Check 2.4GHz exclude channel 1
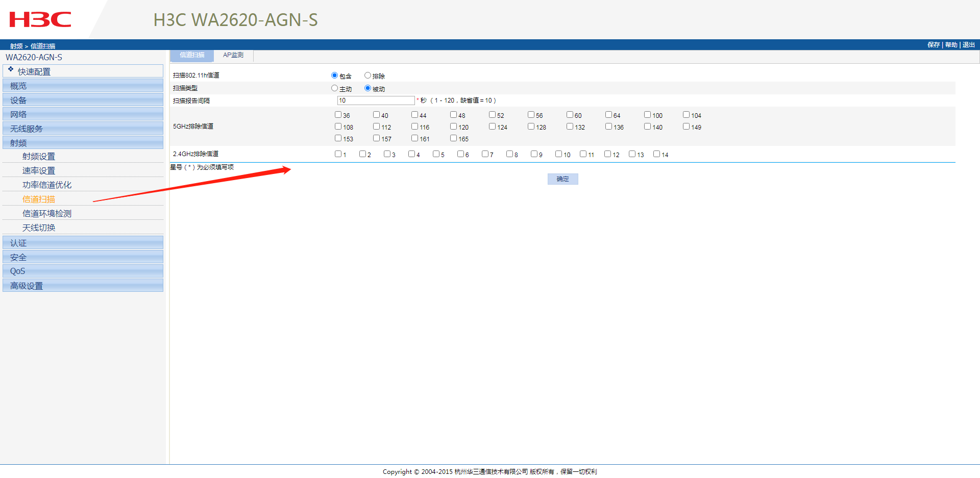The height and width of the screenshot is (478, 980). click(x=338, y=154)
